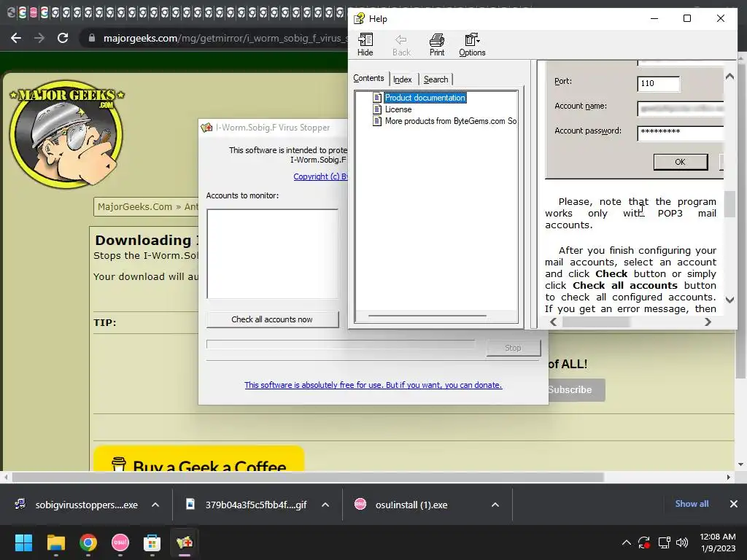Open osu! from taskbar
The height and width of the screenshot is (560, 747).
click(x=120, y=542)
